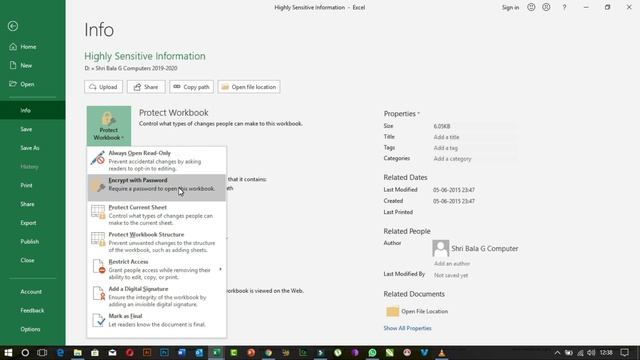The height and width of the screenshot is (360, 640).
Task: Select the Info tab in sidebar
Action: coord(33,110)
